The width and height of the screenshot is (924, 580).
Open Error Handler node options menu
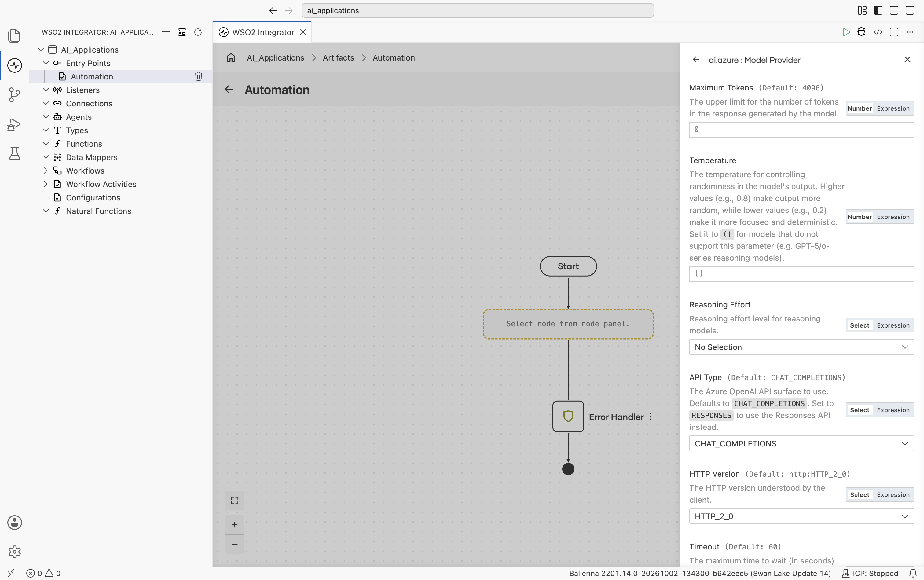(651, 417)
